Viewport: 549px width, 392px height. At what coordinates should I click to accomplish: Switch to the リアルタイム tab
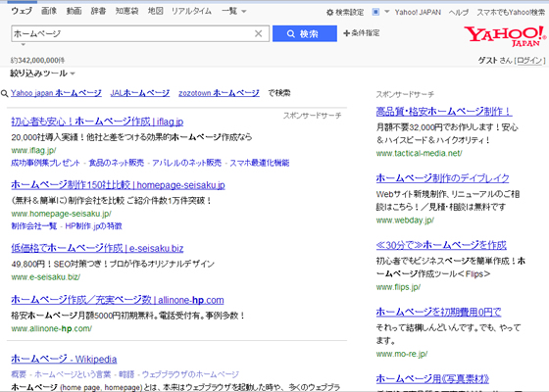click(191, 11)
